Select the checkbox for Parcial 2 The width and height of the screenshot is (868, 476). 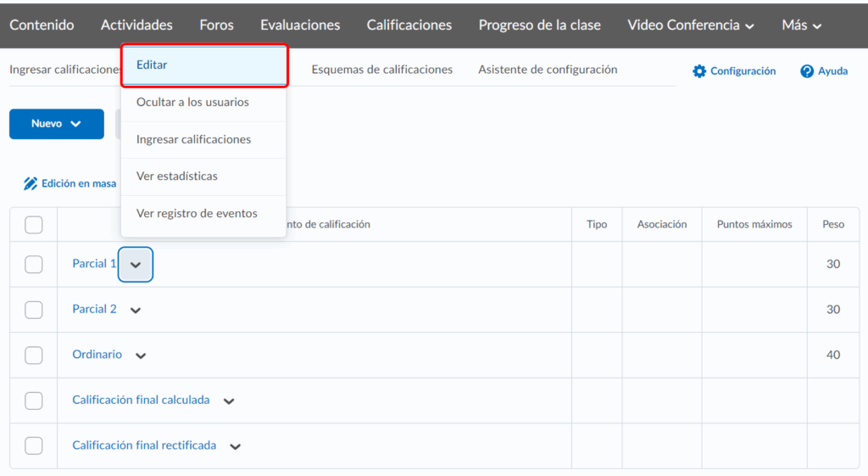(x=34, y=310)
